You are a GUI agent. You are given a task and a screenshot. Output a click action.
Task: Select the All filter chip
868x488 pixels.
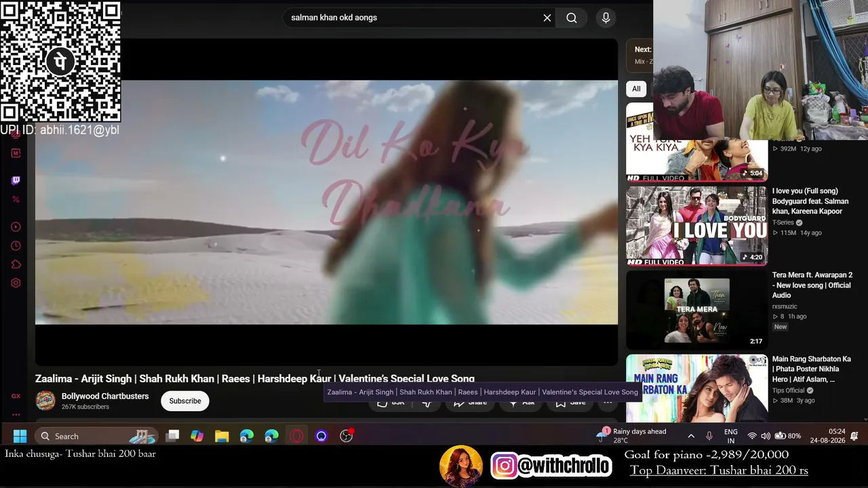coord(636,89)
